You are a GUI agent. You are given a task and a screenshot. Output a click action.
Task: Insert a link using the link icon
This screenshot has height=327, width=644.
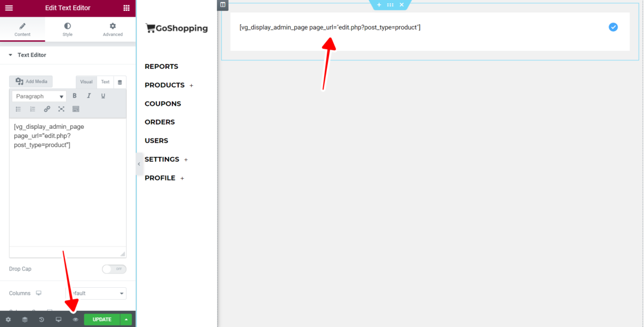pos(47,108)
